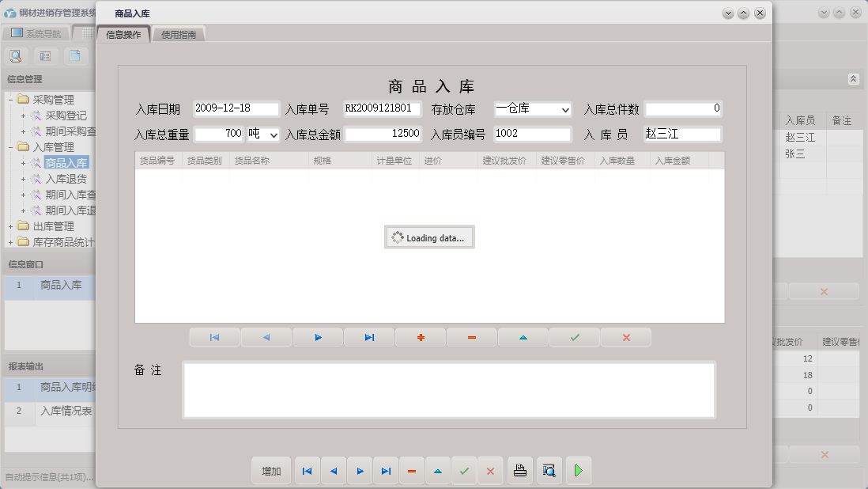This screenshot has width=868, height=489.
Task: Select the 信息操作 tab
Action: 123,35
